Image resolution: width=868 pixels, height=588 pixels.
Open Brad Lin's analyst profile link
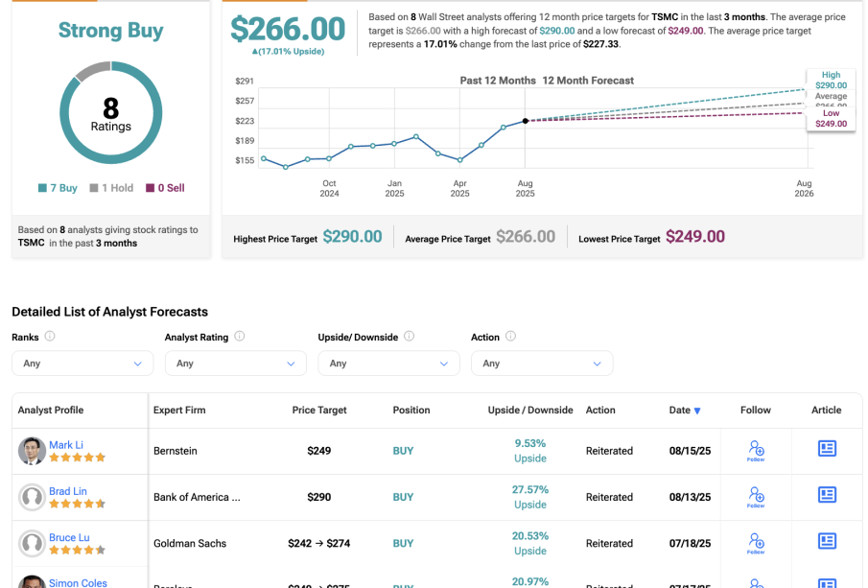tap(67, 491)
